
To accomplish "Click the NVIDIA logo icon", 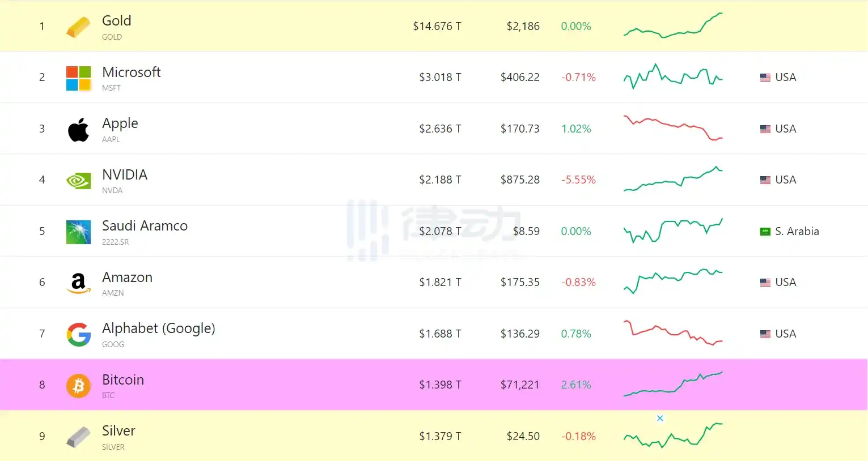I will click(x=78, y=181).
